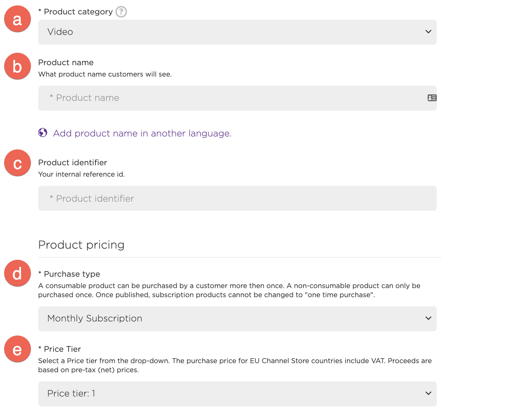Click the Purchase type field label
This screenshot has height=420, width=508.
click(x=72, y=274)
